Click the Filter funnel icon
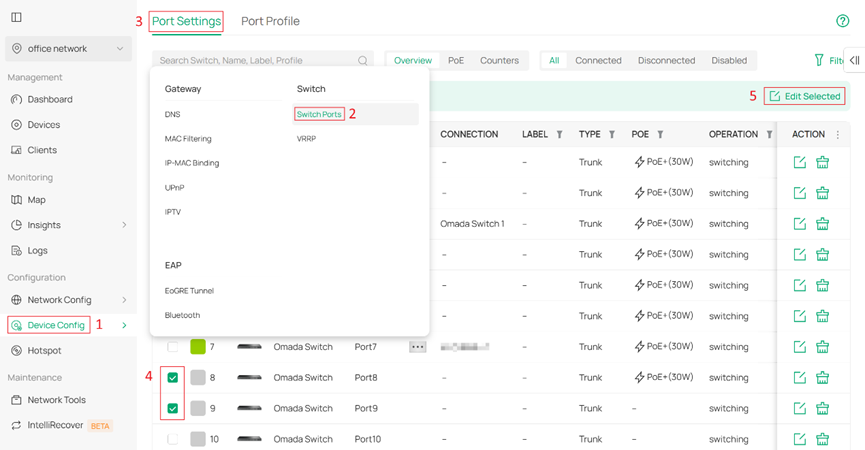Viewport: 865px width, 450px height. 821,61
